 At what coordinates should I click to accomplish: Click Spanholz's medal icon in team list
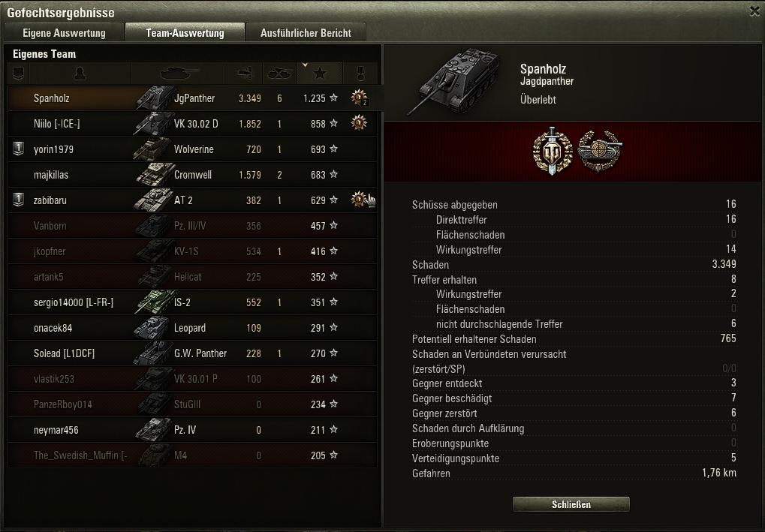pyautogui.click(x=359, y=98)
